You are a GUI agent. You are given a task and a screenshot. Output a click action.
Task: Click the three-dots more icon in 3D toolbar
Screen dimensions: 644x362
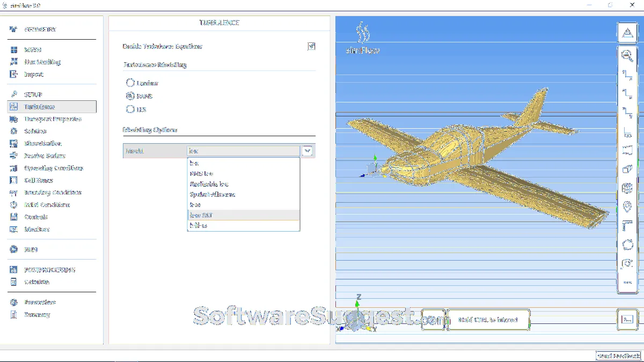click(627, 282)
